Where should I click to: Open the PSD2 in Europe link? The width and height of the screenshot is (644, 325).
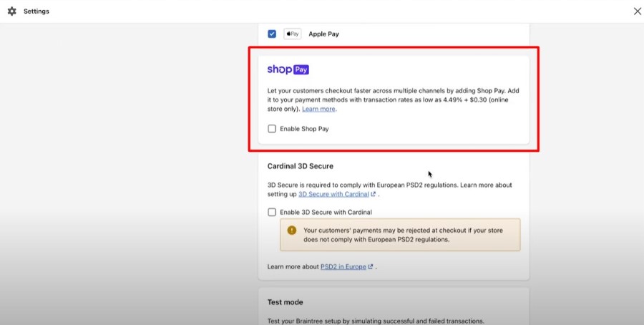pos(343,266)
